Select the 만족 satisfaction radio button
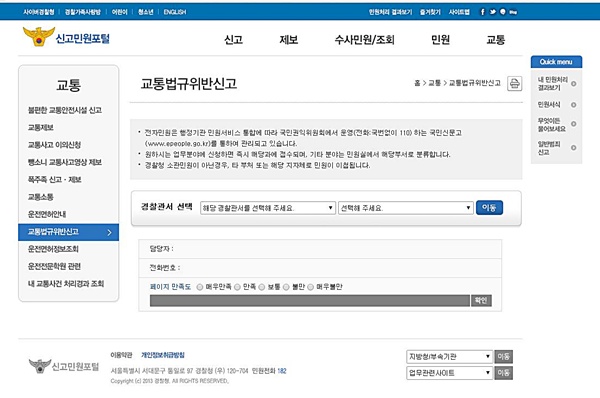600x398 pixels. [x=237, y=287]
